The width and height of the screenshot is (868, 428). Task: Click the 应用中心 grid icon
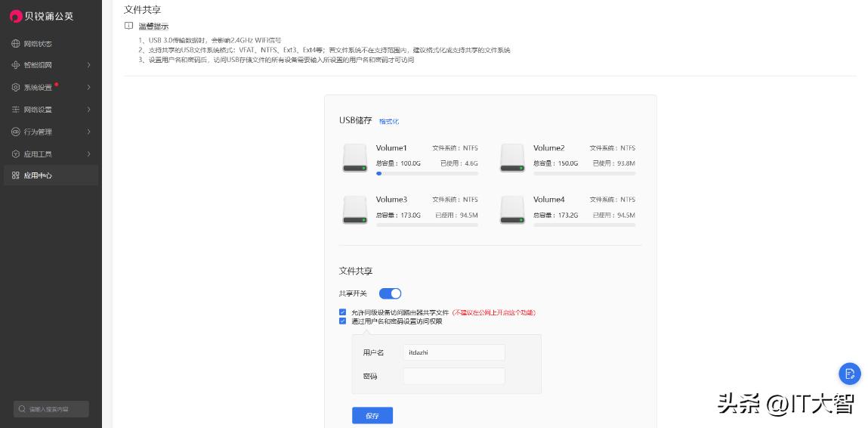pyautogui.click(x=16, y=175)
